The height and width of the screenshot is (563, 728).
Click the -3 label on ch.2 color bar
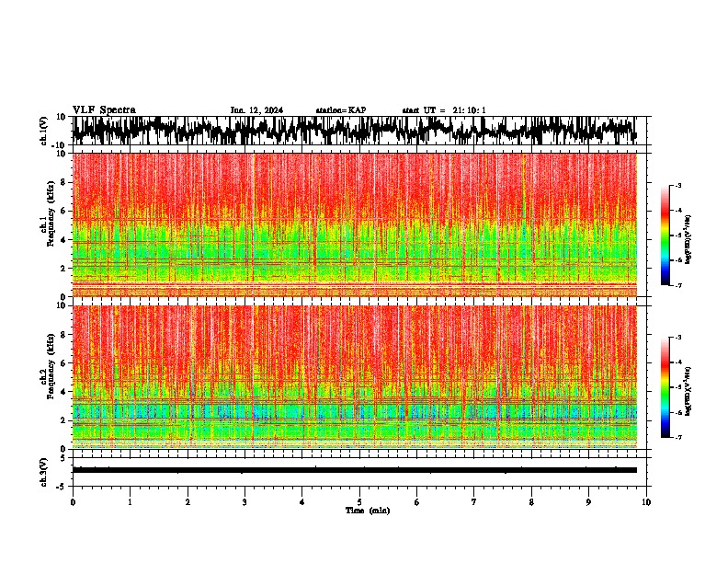(677, 338)
